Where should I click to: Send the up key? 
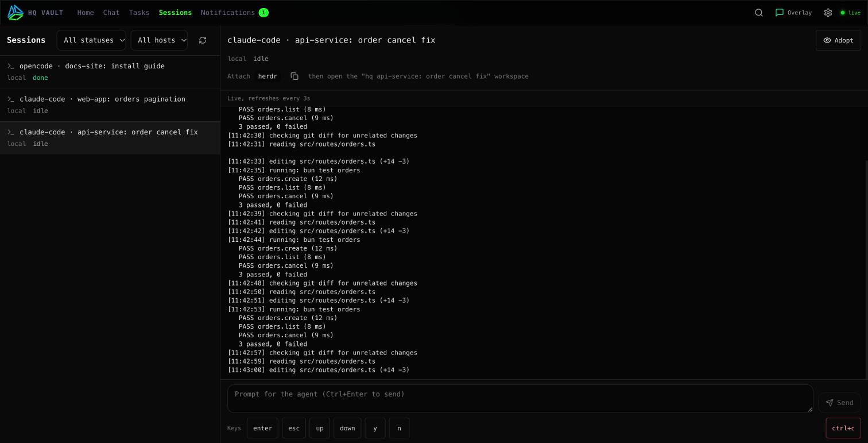click(320, 428)
